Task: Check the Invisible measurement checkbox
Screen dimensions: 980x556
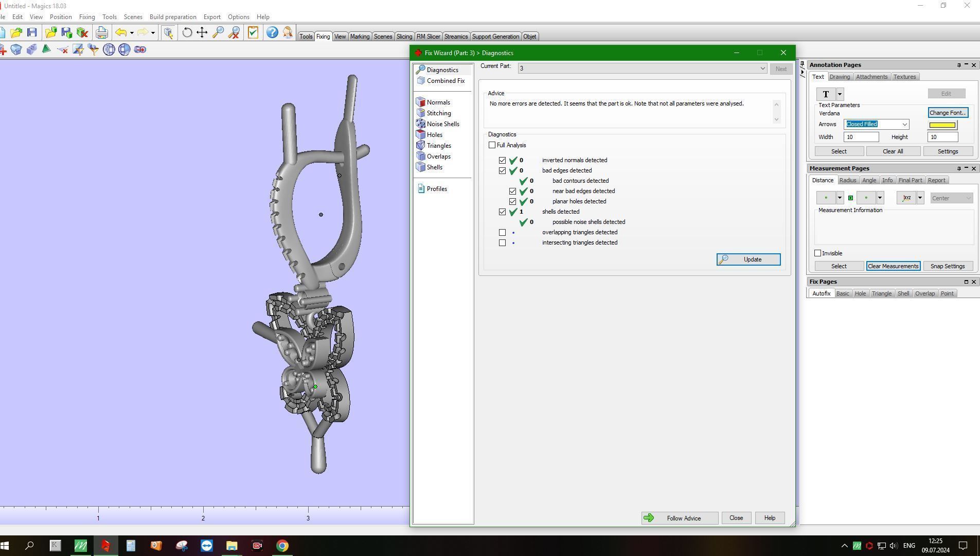Action: coord(818,253)
